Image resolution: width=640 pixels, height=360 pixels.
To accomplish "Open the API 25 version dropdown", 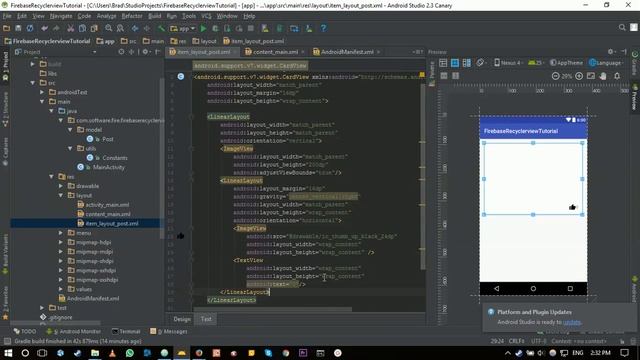I will coord(536,63).
